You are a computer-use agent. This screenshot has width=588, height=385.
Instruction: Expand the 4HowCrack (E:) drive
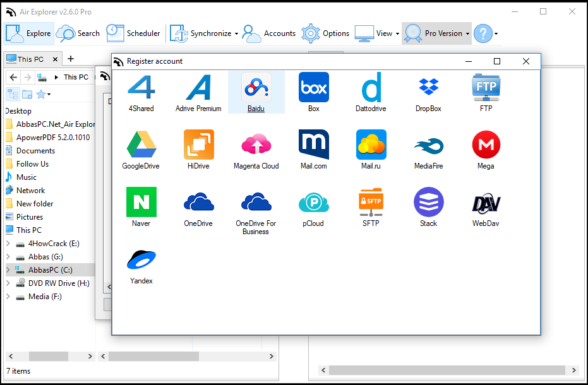pyautogui.click(x=8, y=243)
